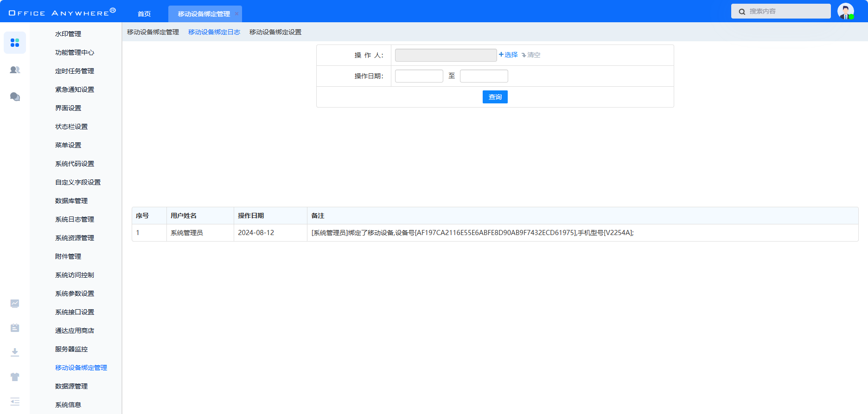
Task: Open the contacts people icon
Action: click(15, 70)
